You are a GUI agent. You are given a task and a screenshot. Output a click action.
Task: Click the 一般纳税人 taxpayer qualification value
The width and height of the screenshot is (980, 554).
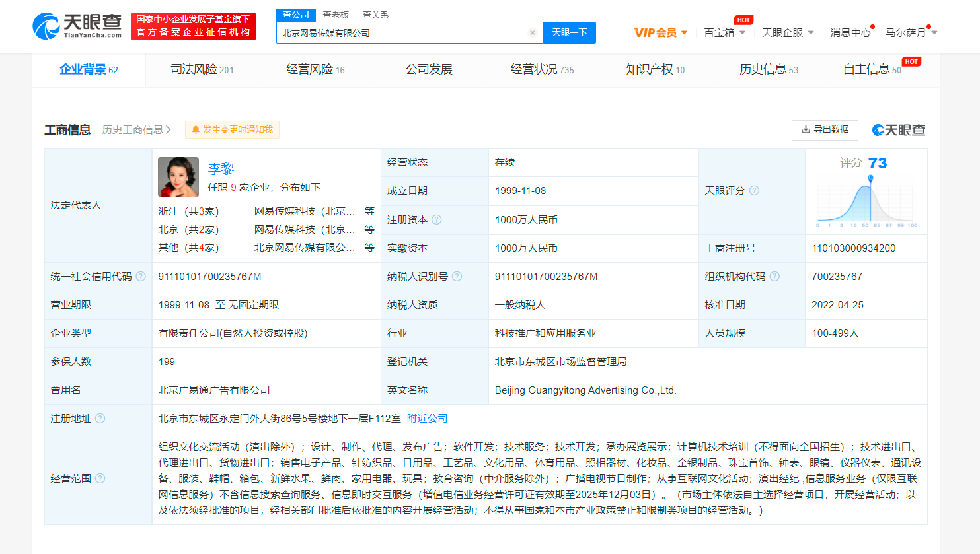pos(520,305)
